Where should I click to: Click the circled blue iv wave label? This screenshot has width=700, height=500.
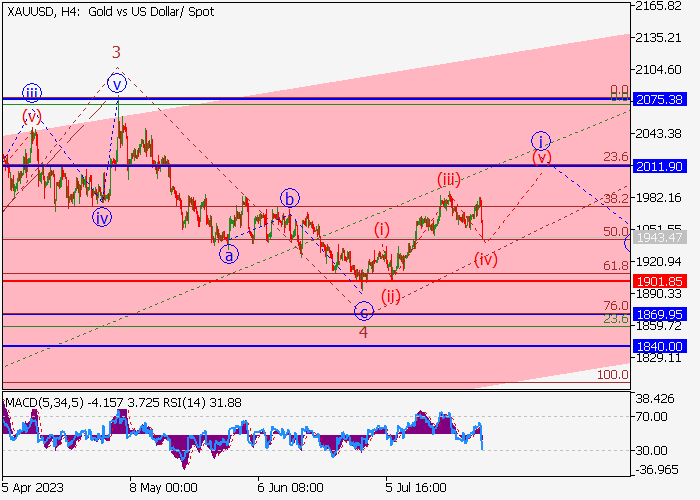click(x=102, y=218)
